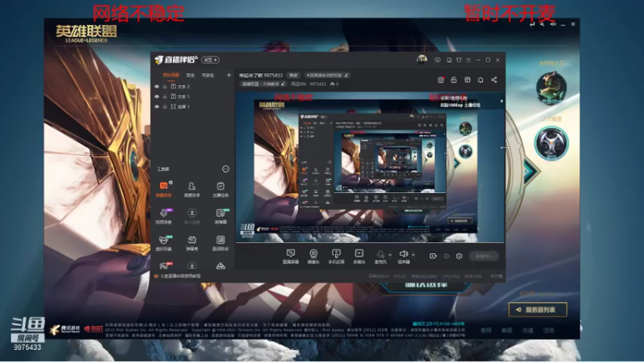The width and height of the screenshot is (644, 362).
Task: Toggle the 麦克风 microphone
Action: click(x=381, y=257)
